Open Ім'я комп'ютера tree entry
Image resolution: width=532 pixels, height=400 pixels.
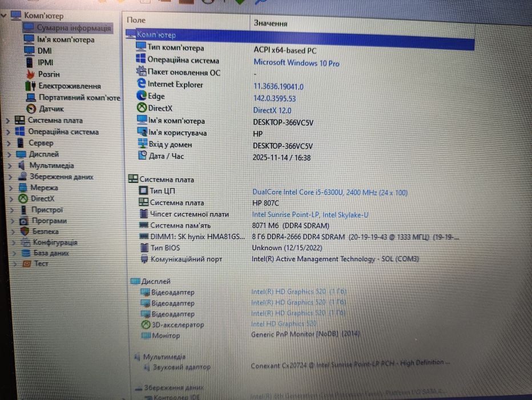point(66,40)
